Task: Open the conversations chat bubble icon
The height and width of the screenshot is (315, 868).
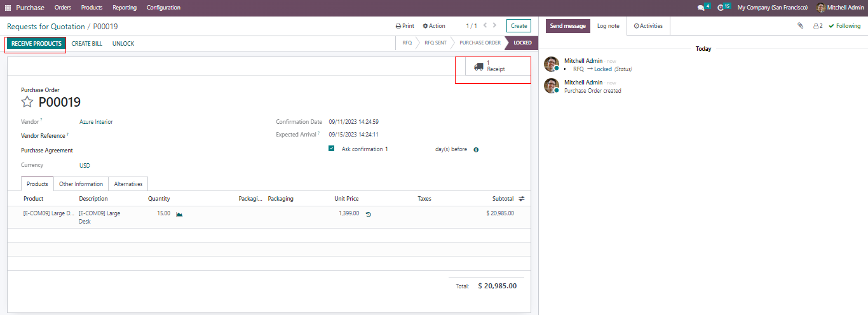Action: [x=702, y=8]
